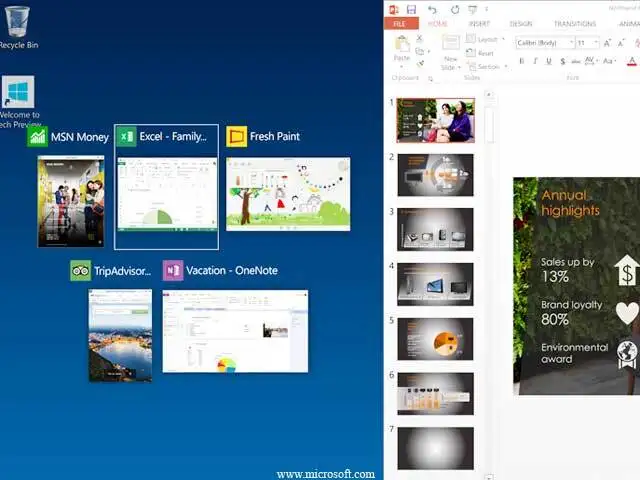Click the MSN Money app icon

point(37,136)
